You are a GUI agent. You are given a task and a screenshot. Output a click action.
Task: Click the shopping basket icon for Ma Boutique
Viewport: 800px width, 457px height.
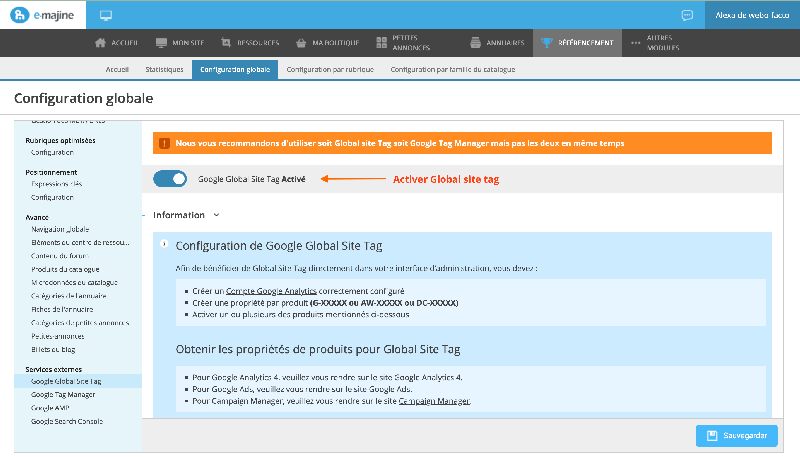[x=301, y=43]
